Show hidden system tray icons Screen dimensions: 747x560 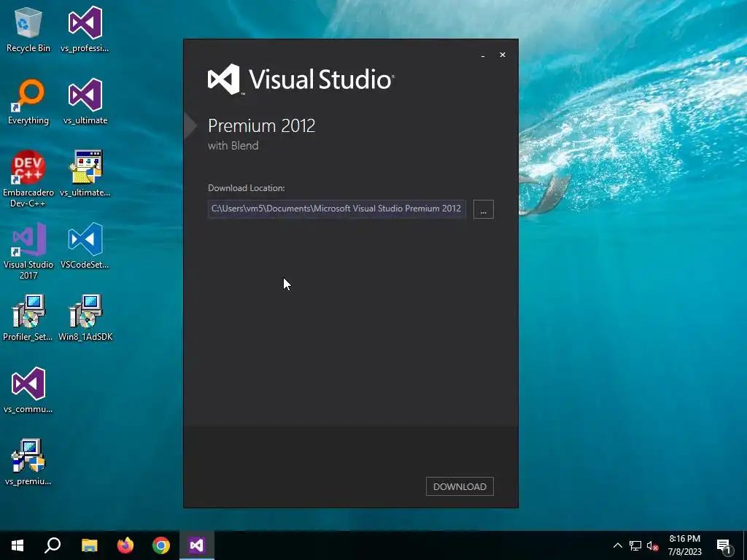point(617,545)
